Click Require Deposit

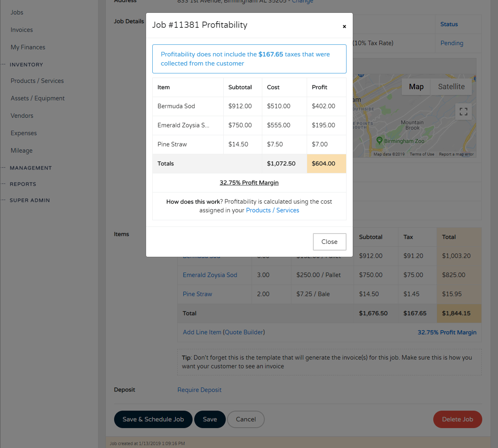tap(199, 390)
